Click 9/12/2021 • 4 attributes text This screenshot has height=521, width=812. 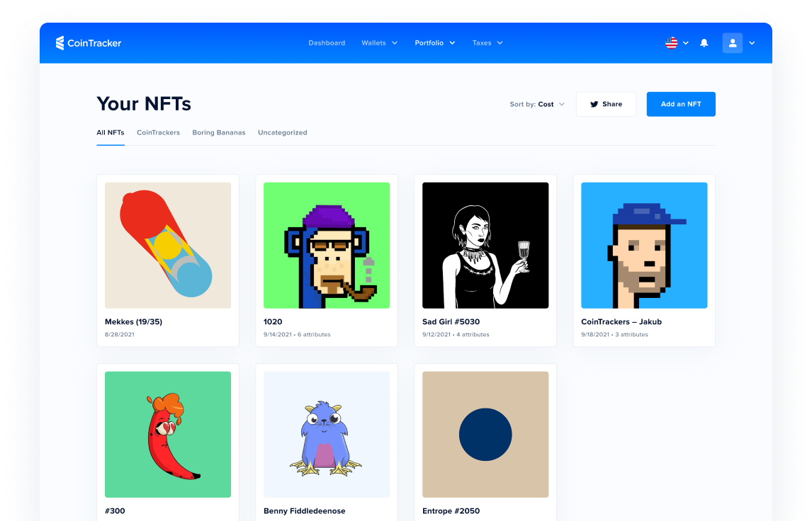(x=456, y=335)
